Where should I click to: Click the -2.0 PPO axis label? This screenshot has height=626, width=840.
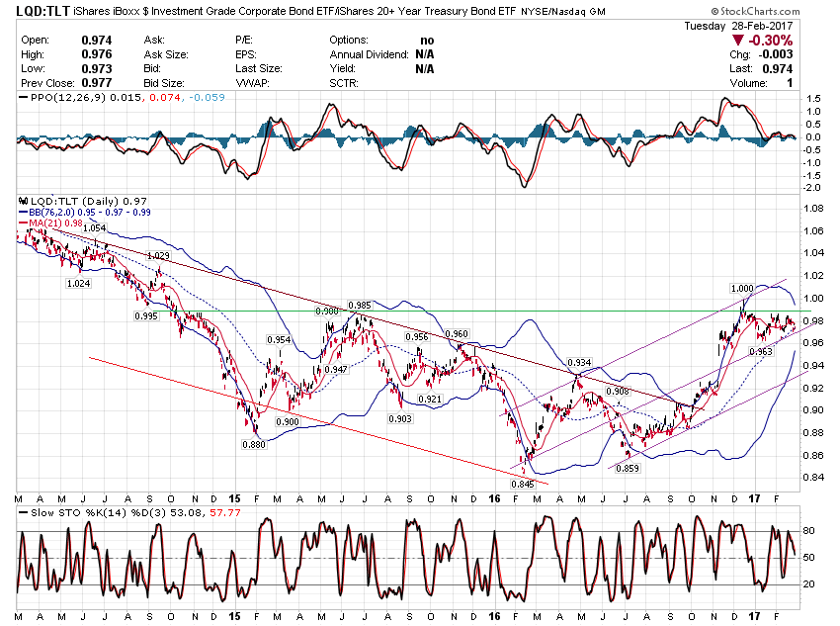coord(812,188)
